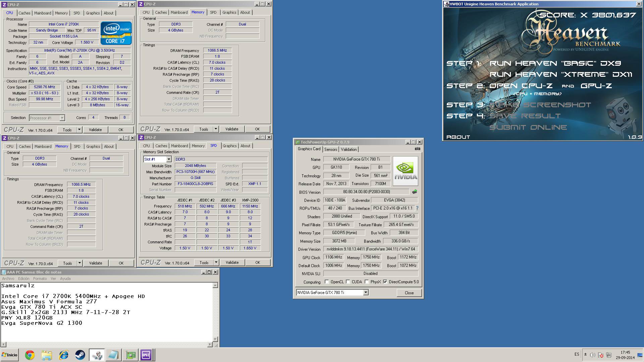The width and height of the screenshot is (644, 362).
Task: Click the network connection tray icon
Action: (x=609, y=355)
